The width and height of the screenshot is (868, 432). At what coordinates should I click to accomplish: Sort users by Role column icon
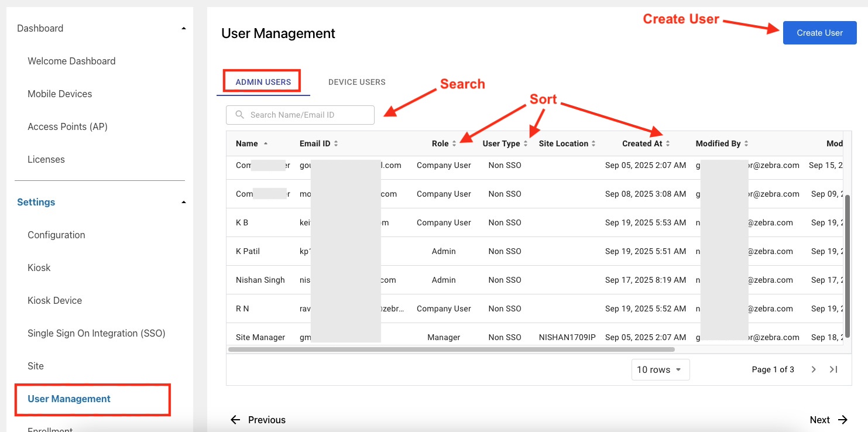[x=454, y=143]
